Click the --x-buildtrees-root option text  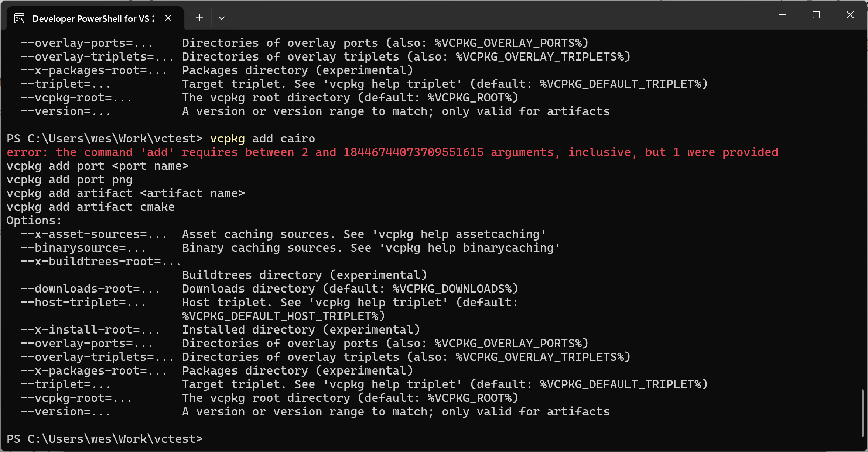(x=101, y=262)
